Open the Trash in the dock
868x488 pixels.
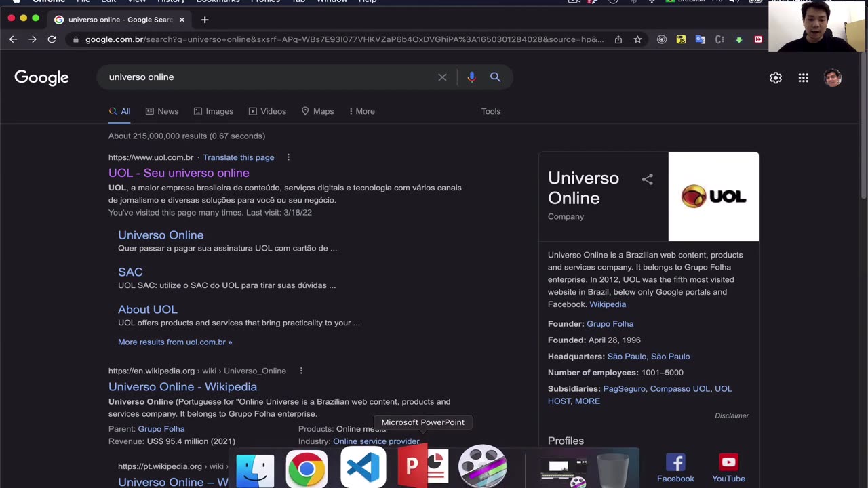[613, 469]
